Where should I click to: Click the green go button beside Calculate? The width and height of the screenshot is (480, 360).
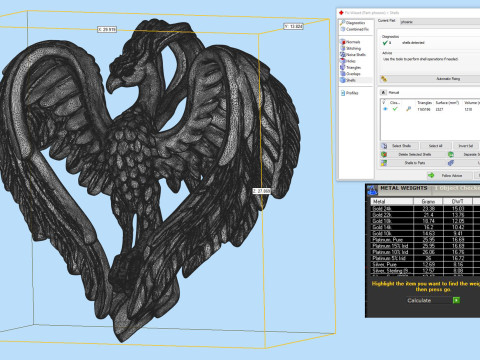(456, 300)
